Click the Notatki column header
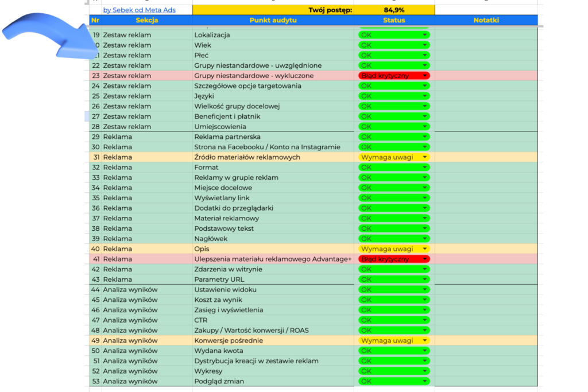588x392 pixels. pyautogui.click(x=486, y=20)
